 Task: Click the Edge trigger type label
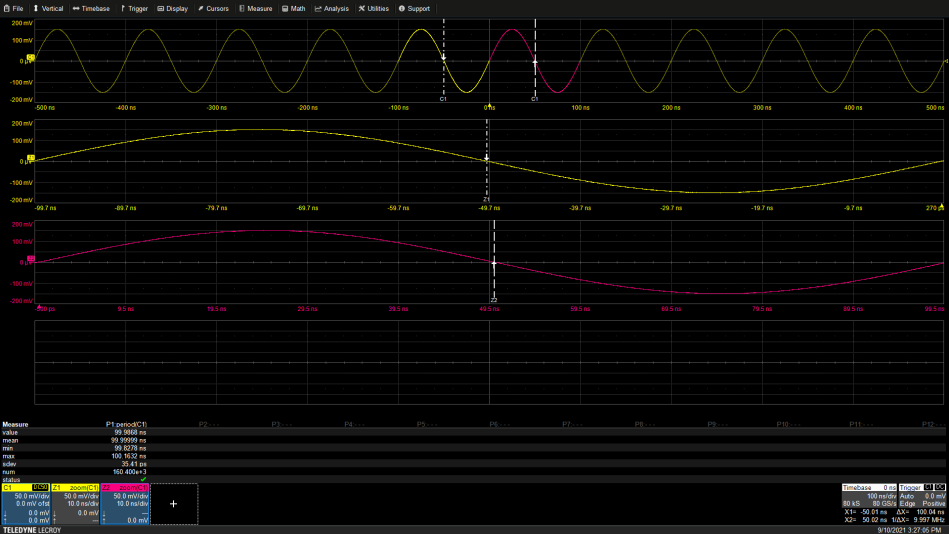pos(907,504)
